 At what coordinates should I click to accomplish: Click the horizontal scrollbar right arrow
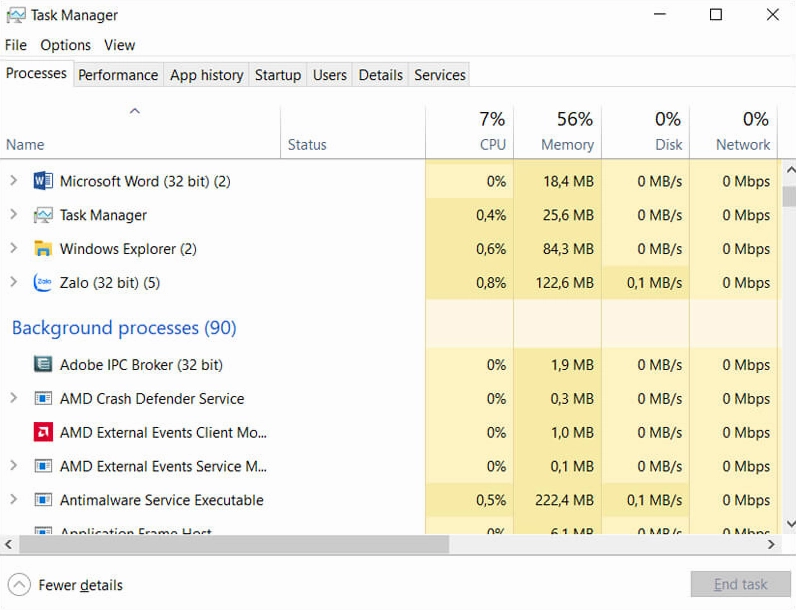point(771,544)
